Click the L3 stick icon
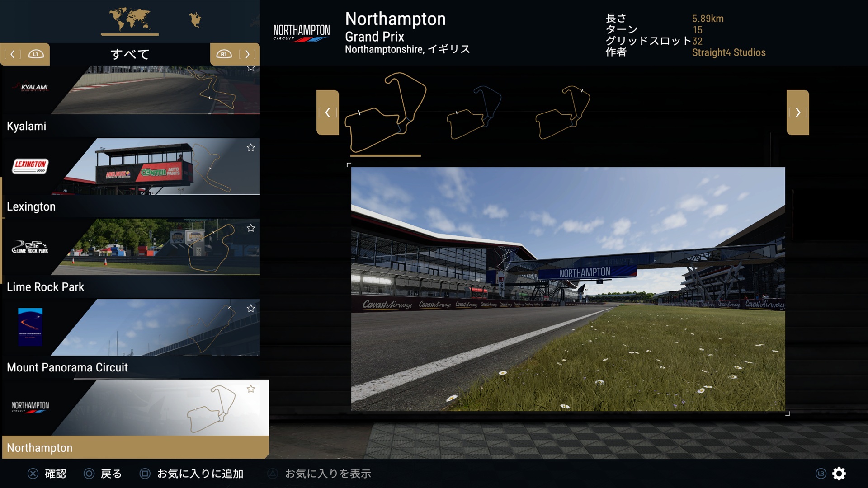The width and height of the screenshot is (868, 488). tap(821, 474)
